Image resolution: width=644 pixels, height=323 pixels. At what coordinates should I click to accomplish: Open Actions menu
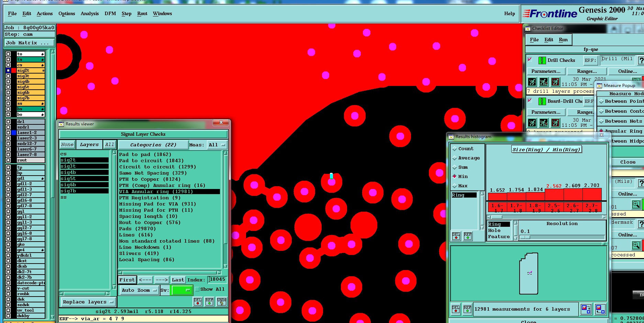coord(45,14)
